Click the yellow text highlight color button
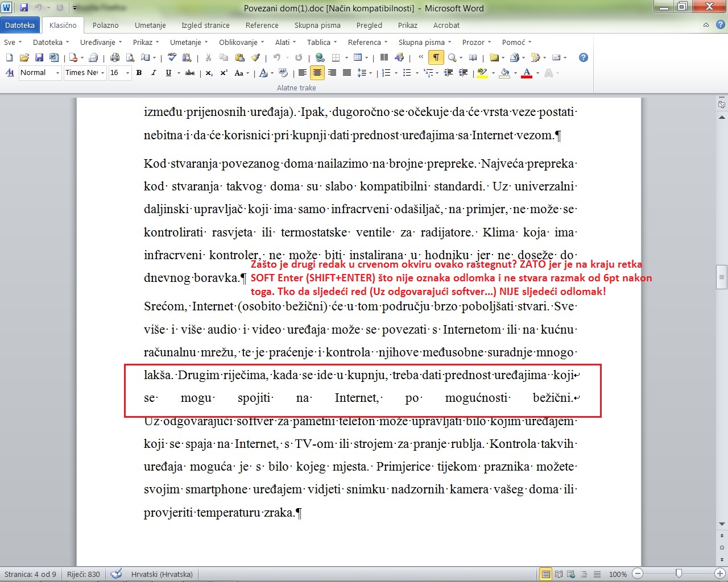The image size is (728, 582). tap(482, 73)
